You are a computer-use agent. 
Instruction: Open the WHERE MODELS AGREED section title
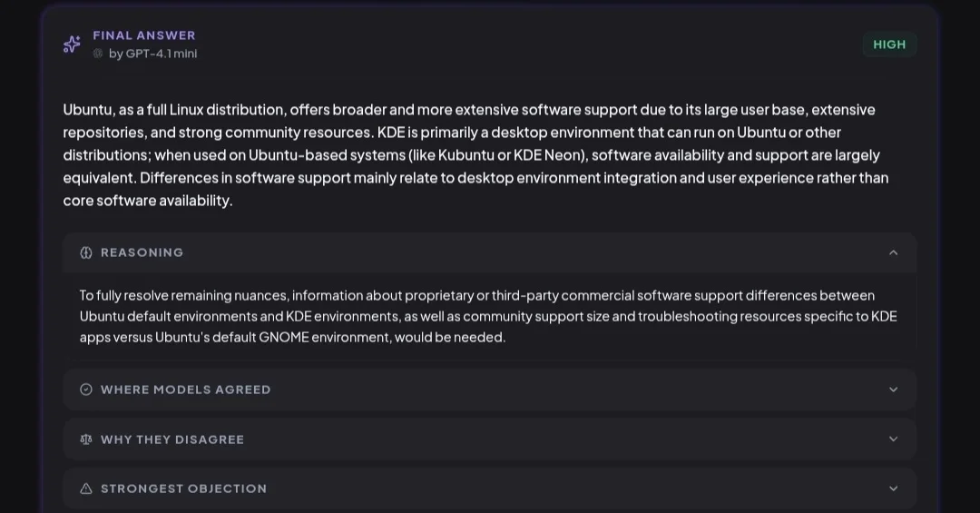[x=185, y=390]
